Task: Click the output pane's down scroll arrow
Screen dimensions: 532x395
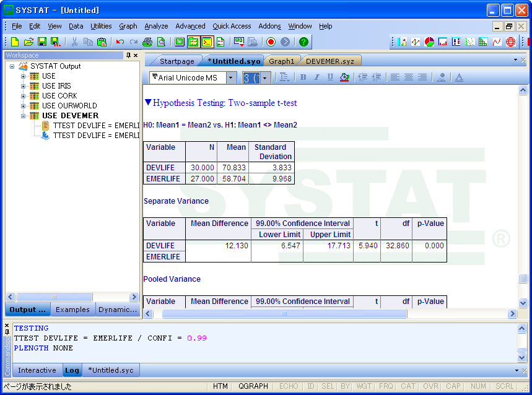Action: [x=523, y=303]
